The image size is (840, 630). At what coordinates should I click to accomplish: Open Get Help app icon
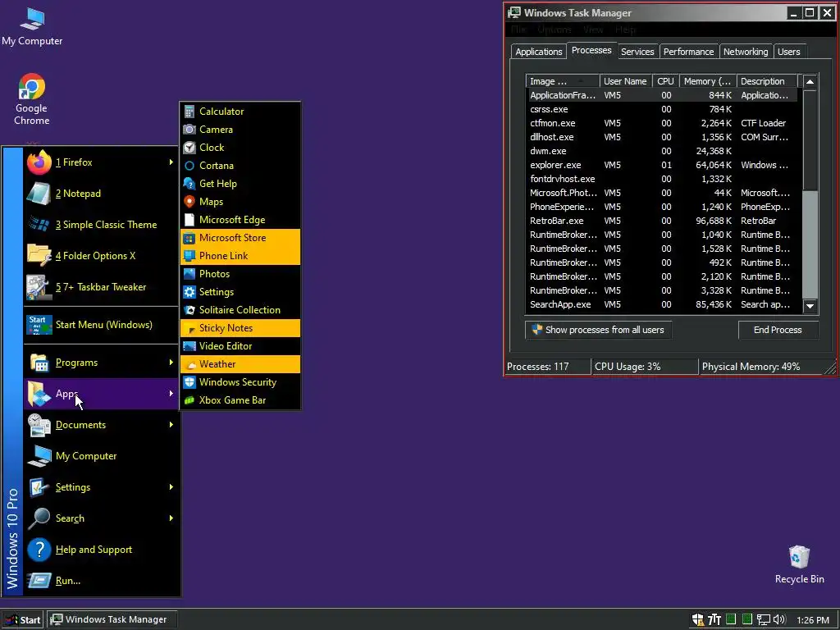point(189,184)
